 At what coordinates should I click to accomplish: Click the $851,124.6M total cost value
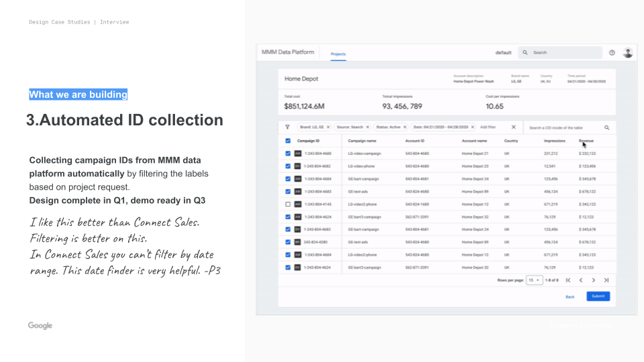[x=304, y=107]
